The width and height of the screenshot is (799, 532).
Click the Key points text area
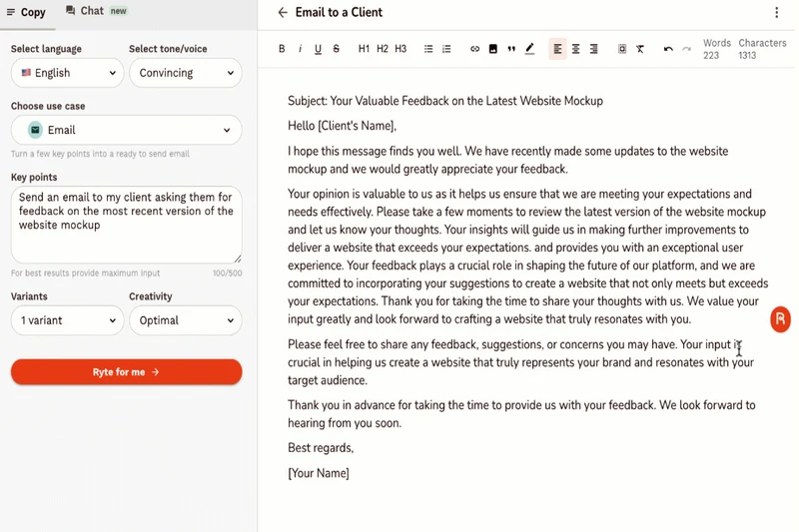tap(127, 225)
